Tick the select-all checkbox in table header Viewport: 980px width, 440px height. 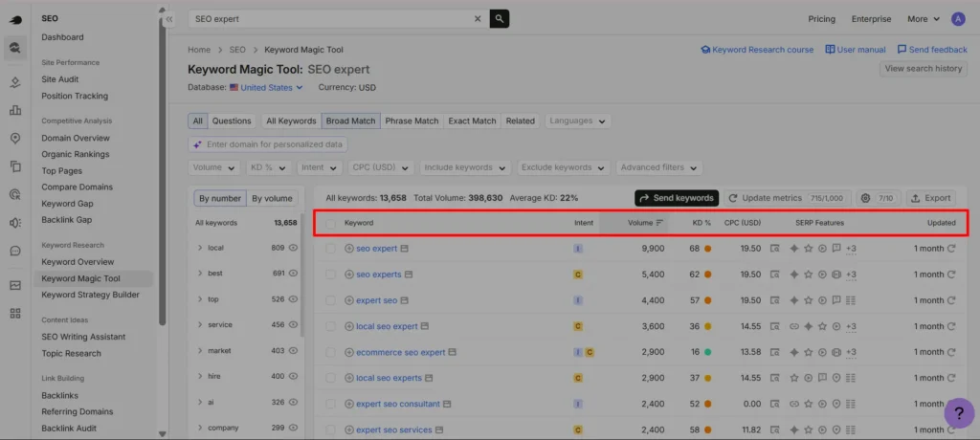(330, 223)
